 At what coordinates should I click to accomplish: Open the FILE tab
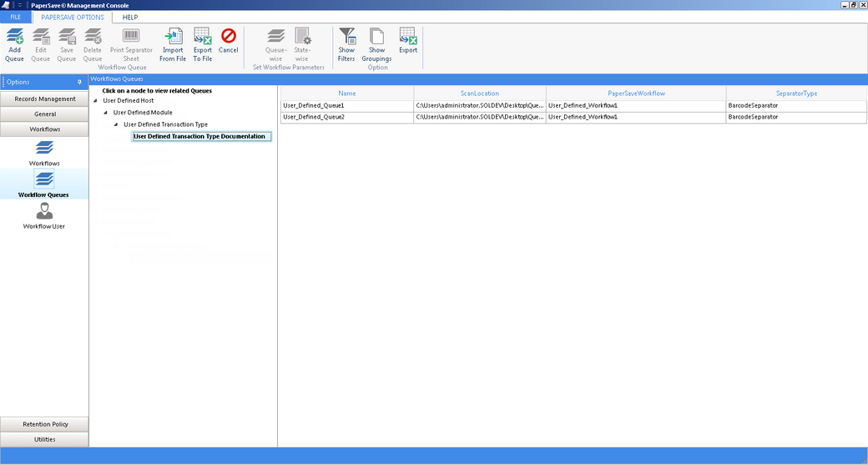(x=16, y=18)
